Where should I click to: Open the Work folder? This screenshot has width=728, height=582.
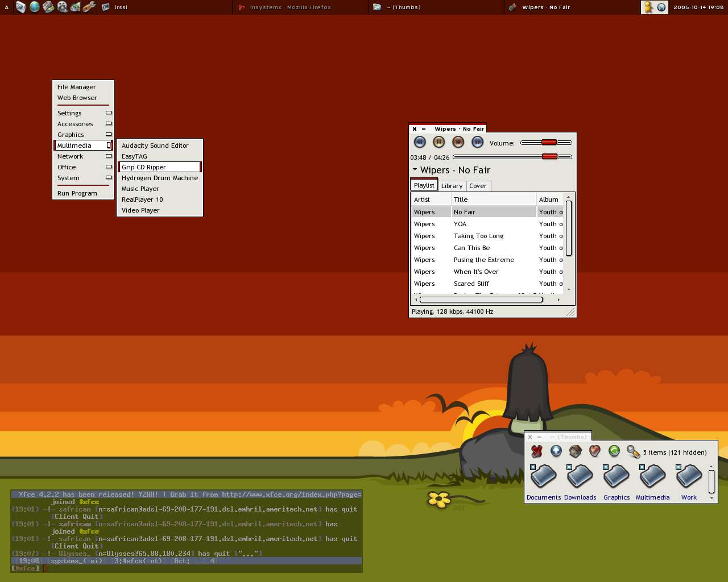689,482
